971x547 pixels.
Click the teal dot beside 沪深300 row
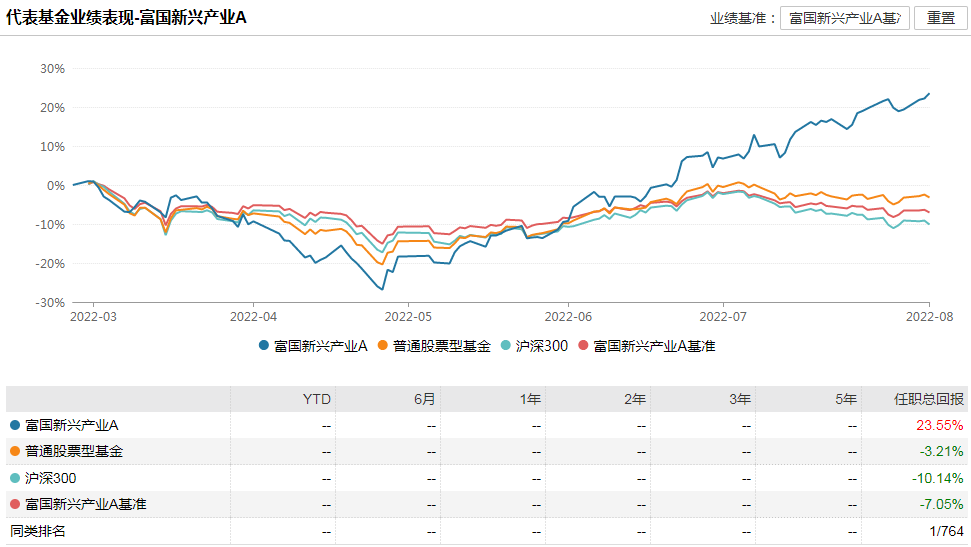[x=15, y=478]
